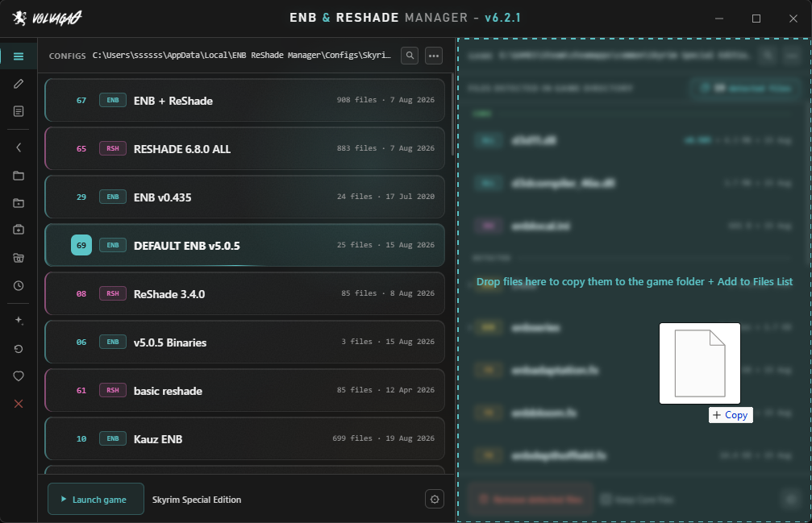Click the number 06 on v5.0.5 Binaries

click(x=81, y=342)
